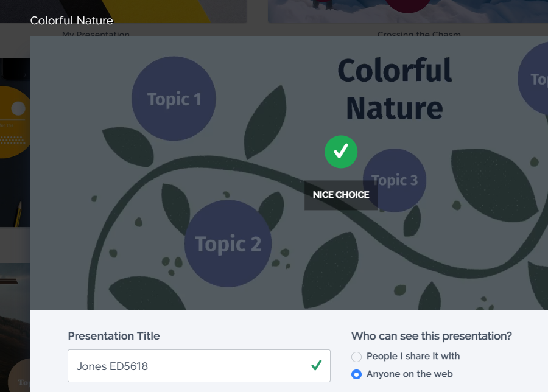Select the bottom-left background template thumbnail

15,329
